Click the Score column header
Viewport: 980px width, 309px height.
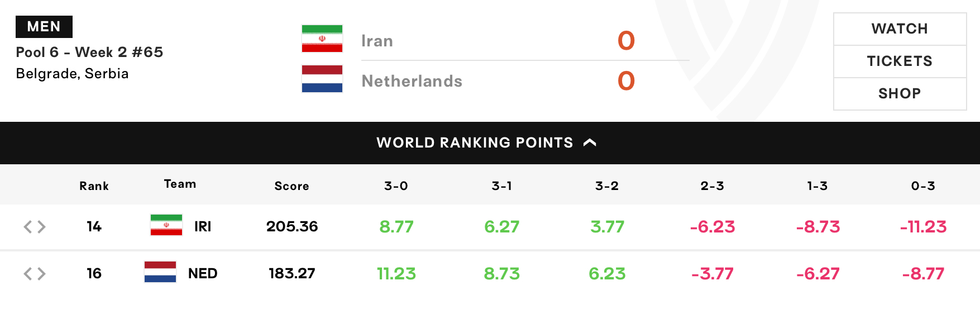[x=291, y=186]
